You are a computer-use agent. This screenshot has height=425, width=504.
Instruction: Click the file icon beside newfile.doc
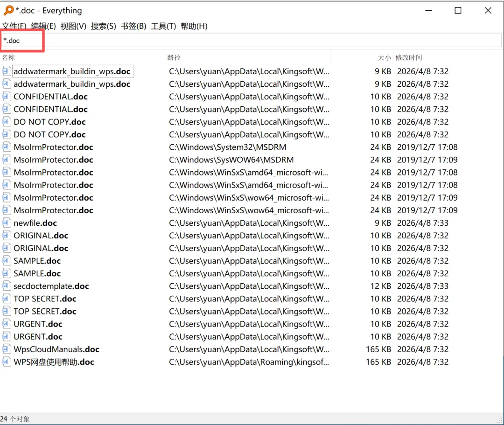pyautogui.click(x=6, y=223)
